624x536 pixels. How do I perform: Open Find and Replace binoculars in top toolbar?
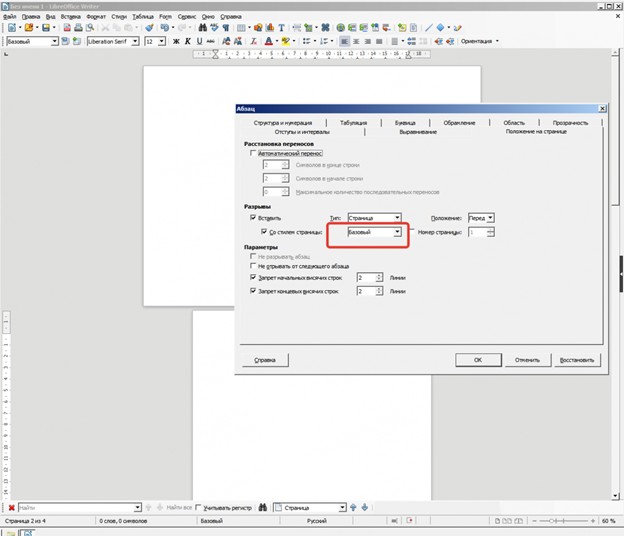203,27
